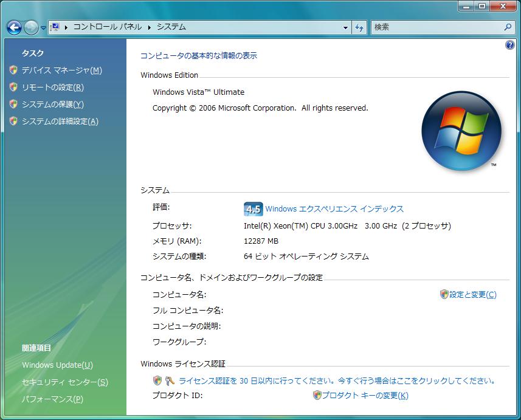Click the keys icon beside activation message

pos(170,380)
